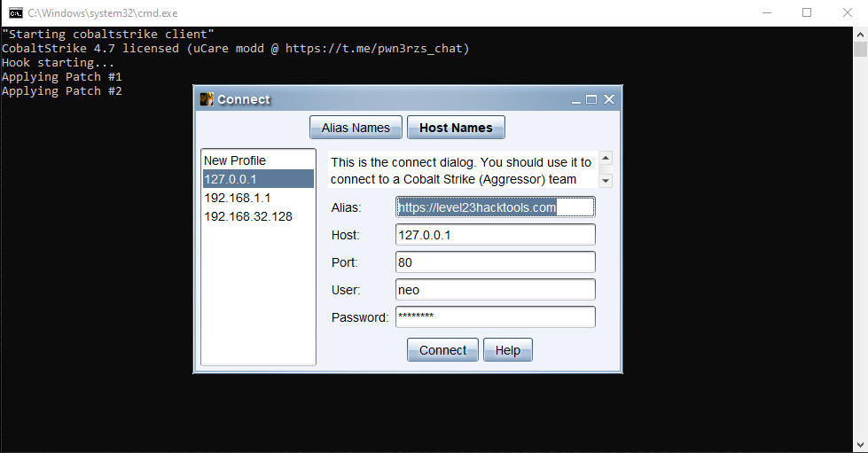Click the Alias input field
Screen dimensions: 868x453
coord(496,207)
